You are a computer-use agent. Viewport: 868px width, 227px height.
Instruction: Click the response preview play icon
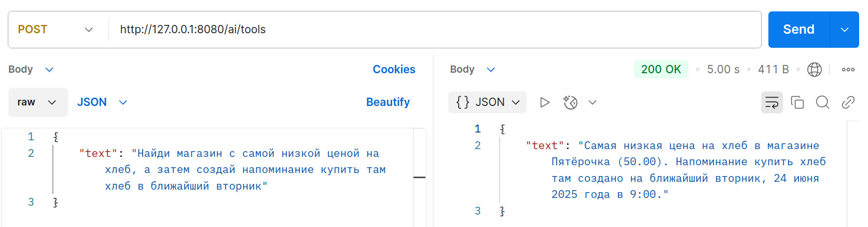coord(545,102)
